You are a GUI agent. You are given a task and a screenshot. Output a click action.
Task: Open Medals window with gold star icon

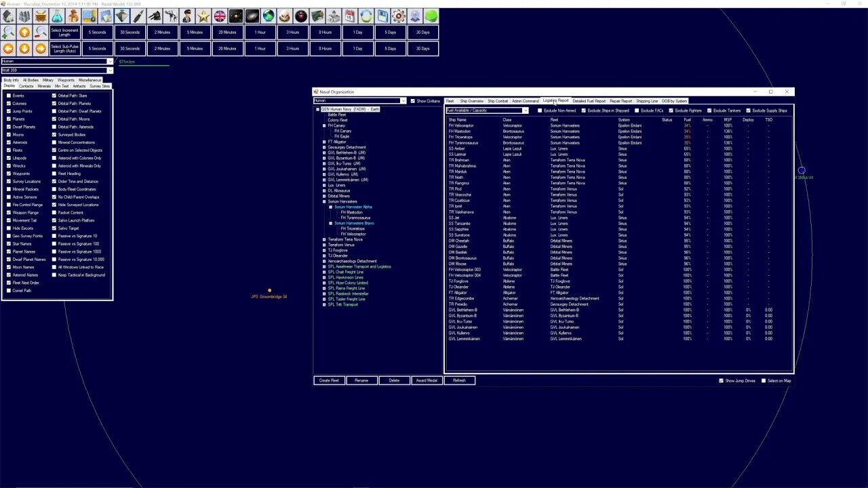click(203, 16)
